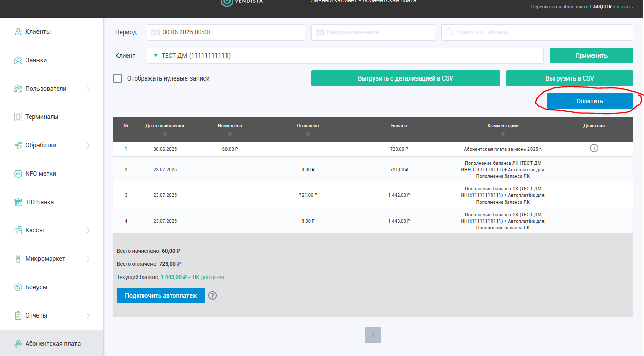This screenshot has width=644, height=356.
Task: Click Выгрузить с детализацией в CSV
Action: click(x=405, y=78)
